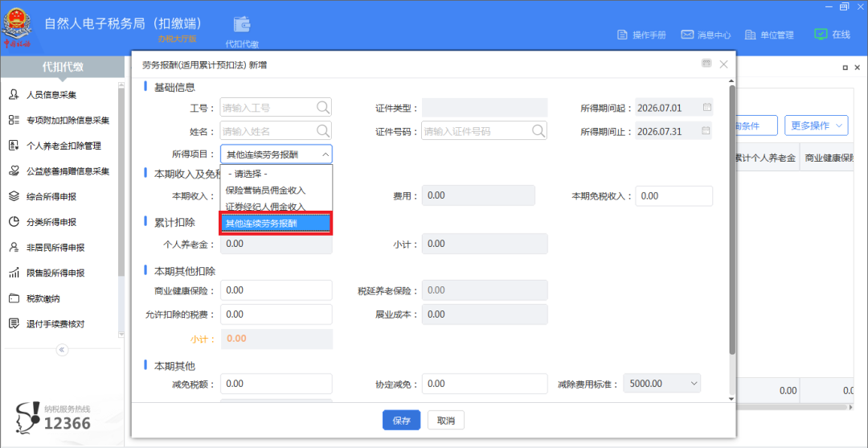Click the 协定减免 input field
This screenshot has width=868, height=448.
(x=485, y=383)
